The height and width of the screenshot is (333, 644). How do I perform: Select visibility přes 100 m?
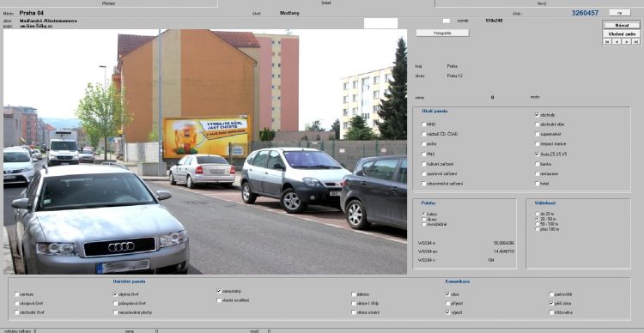tap(538, 229)
